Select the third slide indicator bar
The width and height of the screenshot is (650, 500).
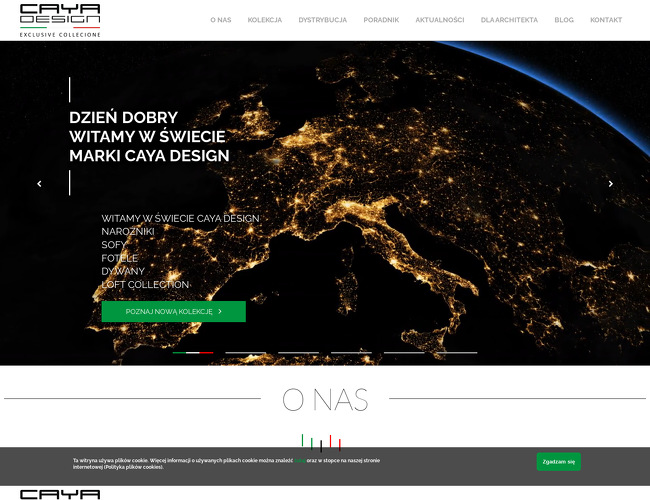click(298, 352)
